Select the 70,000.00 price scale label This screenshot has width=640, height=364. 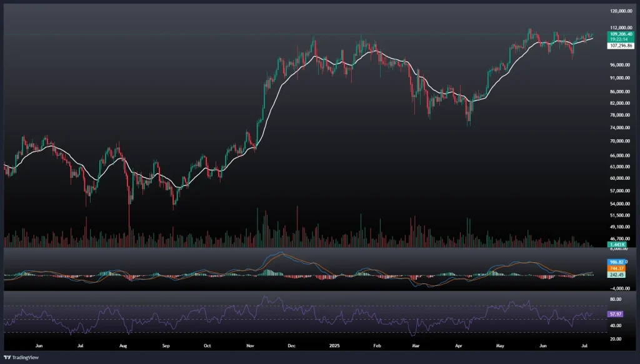(621, 141)
